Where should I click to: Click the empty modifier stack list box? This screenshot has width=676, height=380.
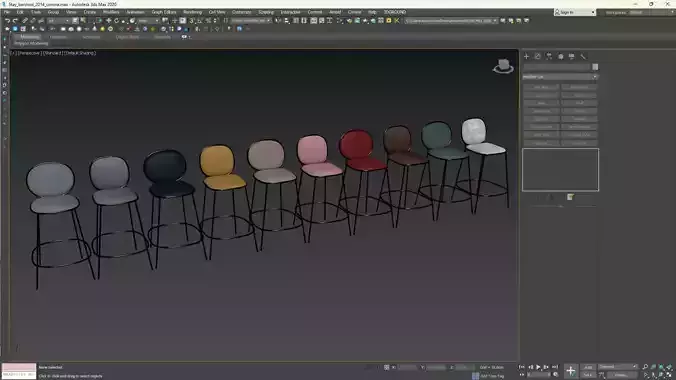click(x=560, y=170)
